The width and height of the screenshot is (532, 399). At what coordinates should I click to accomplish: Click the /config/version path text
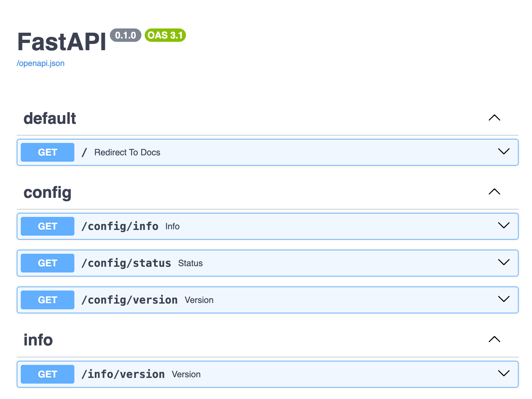coord(130,300)
